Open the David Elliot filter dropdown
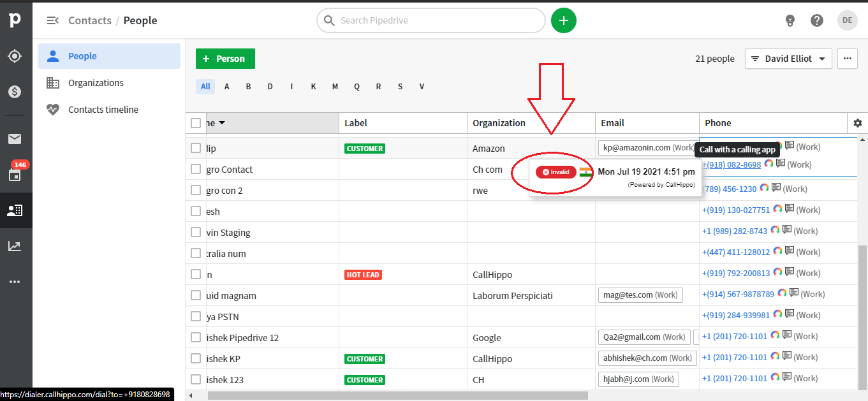 (788, 59)
